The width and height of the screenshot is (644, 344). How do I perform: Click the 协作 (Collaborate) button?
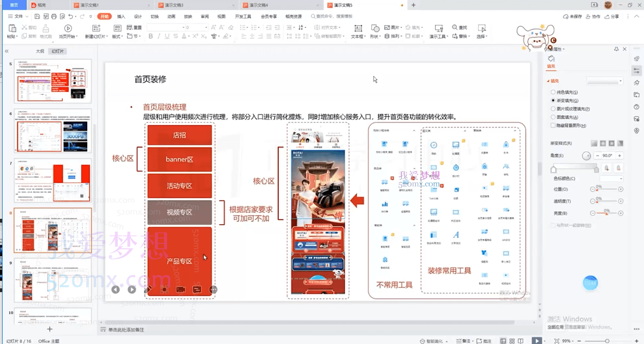593,17
